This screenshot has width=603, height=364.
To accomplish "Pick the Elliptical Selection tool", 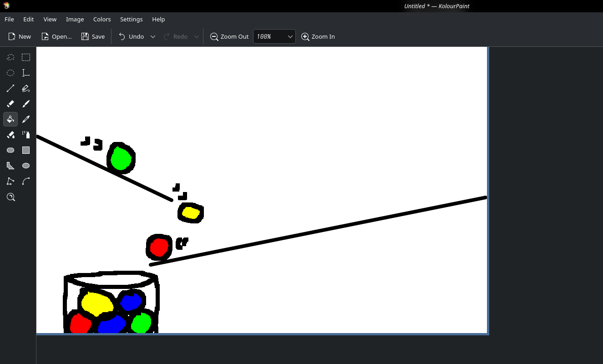I will pos(10,73).
